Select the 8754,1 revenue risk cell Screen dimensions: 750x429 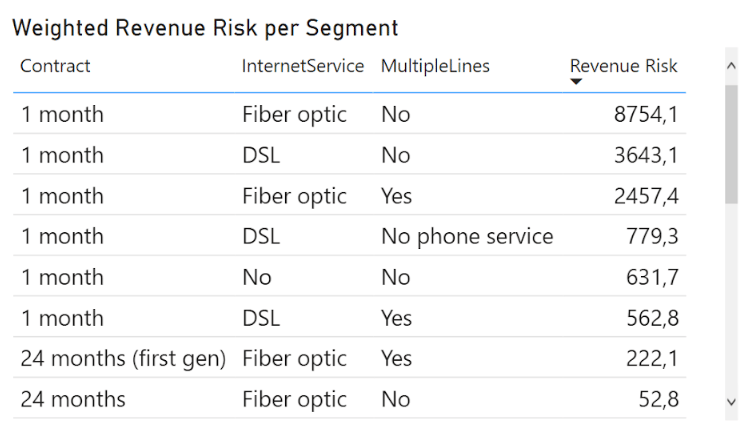[646, 114]
